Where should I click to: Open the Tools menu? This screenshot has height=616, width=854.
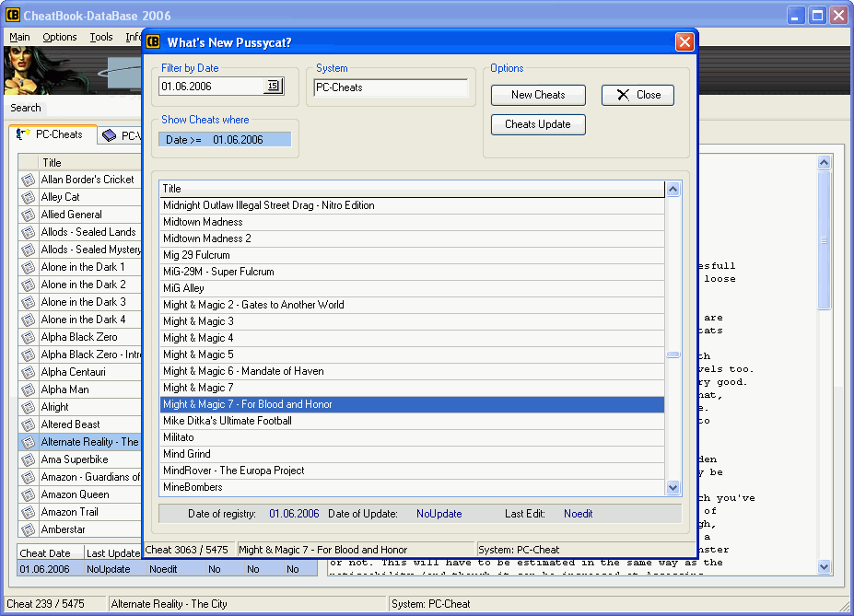(101, 37)
